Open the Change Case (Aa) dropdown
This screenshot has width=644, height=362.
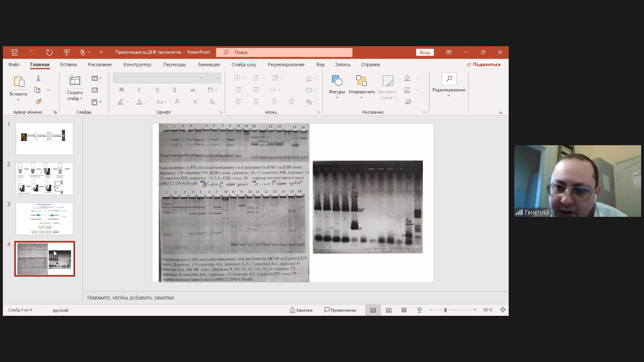coord(161,101)
